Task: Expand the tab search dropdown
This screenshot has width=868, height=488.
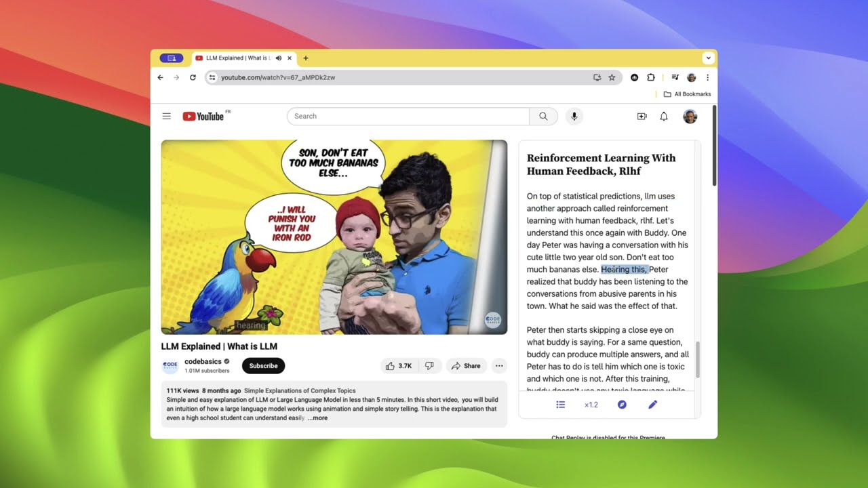Action: 708,58
